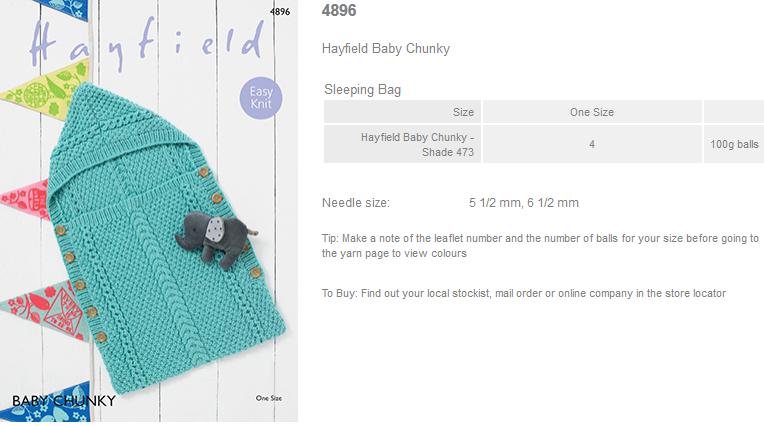Click the Sleeping Bag table heading
Image resolution: width=764 pixels, height=426 pixels.
pos(363,90)
